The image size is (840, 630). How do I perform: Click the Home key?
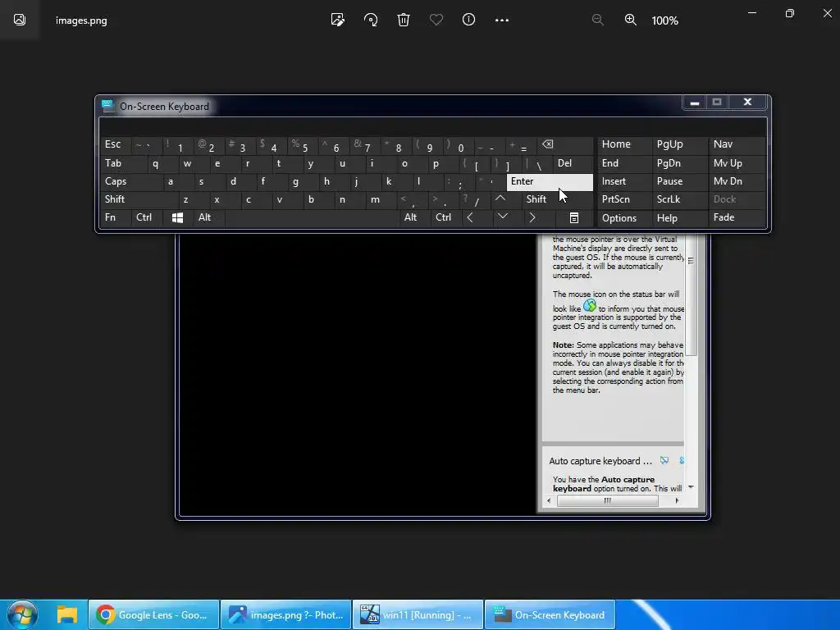point(624,144)
